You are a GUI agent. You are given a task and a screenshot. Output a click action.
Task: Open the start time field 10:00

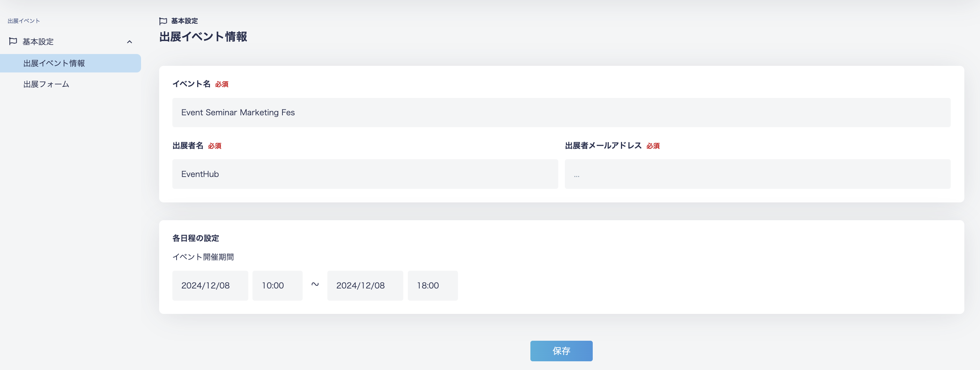pyautogui.click(x=278, y=285)
